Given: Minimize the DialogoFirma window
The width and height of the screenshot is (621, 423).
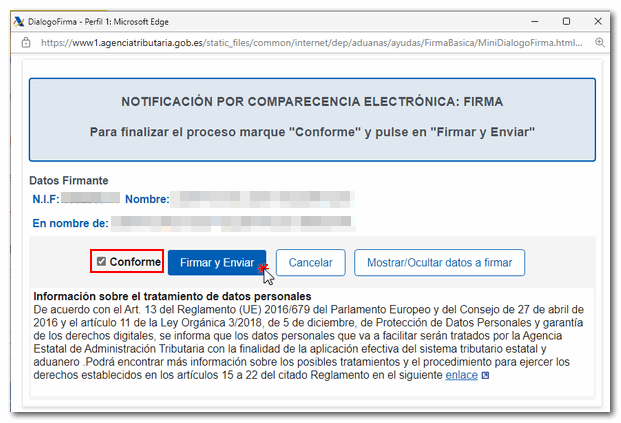Looking at the screenshot, I should [531, 20].
